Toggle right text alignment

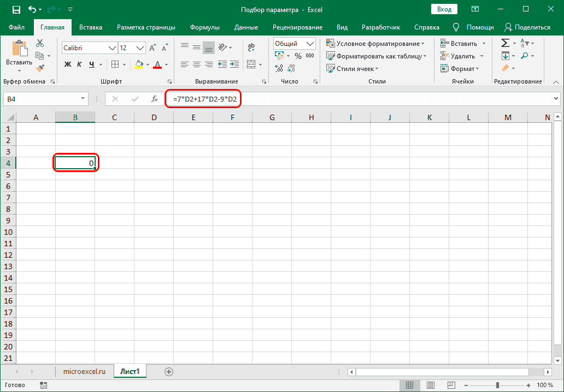pos(208,64)
